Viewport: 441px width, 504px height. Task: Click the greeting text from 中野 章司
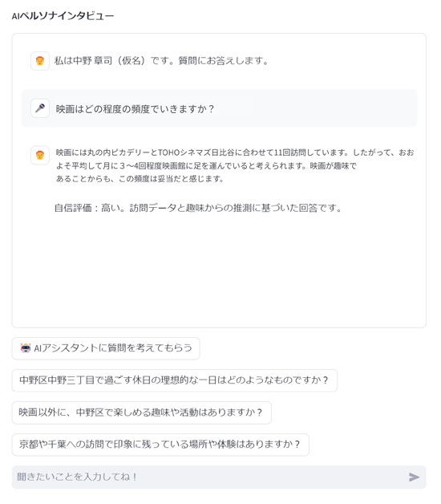pyautogui.click(x=161, y=60)
